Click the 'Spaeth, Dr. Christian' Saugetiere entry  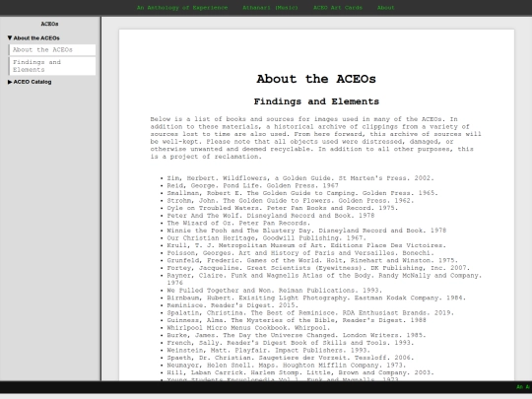click(x=291, y=358)
